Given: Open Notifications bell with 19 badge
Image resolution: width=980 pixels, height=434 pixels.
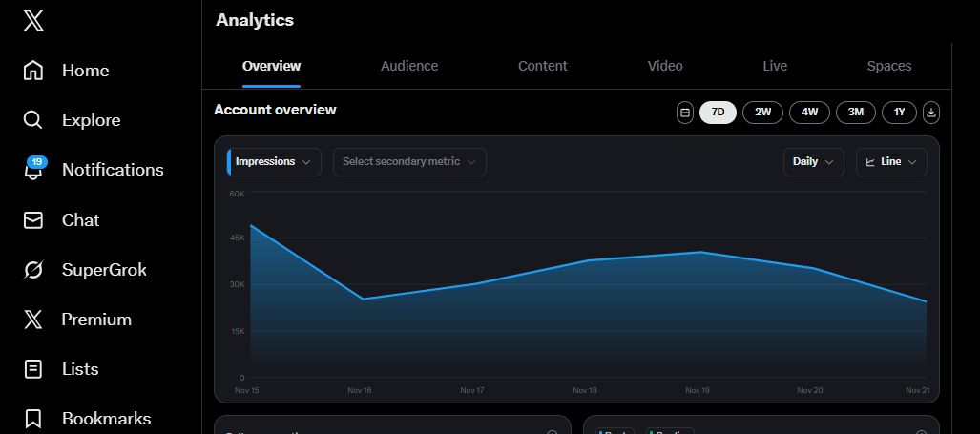Looking at the screenshot, I should click(34, 169).
